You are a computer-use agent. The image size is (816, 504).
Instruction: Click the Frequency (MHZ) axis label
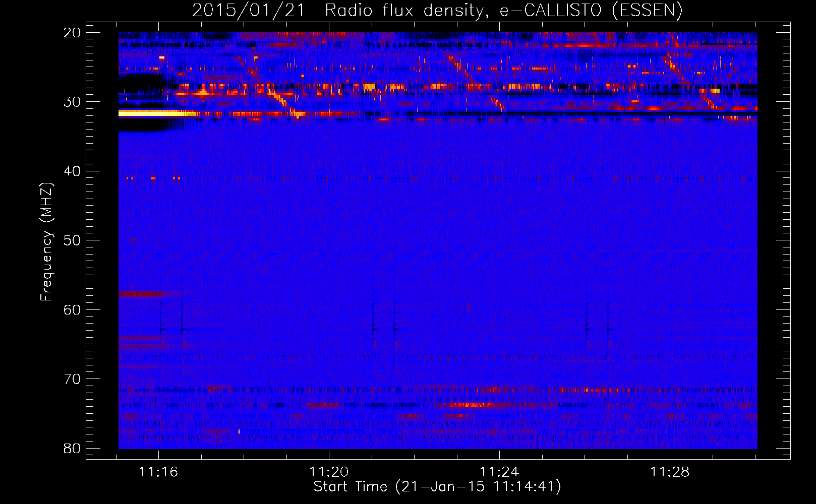pyautogui.click(x=46, y=242)
